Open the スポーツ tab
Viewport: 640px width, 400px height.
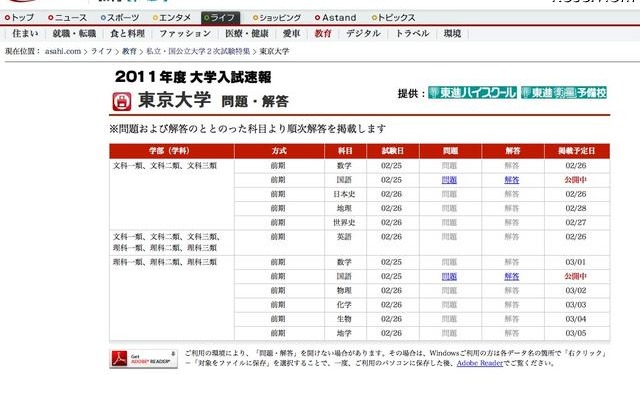pos(120,18)
